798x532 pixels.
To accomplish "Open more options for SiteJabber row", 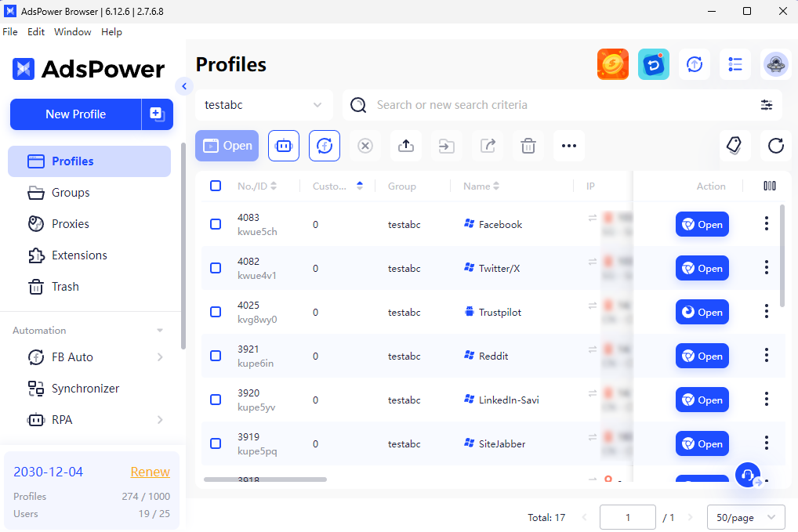I will point(767,443).
